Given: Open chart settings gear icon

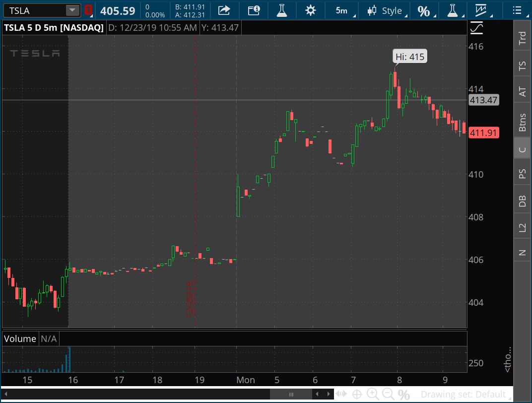Looking at the screenshot, I should pos(311,10).
